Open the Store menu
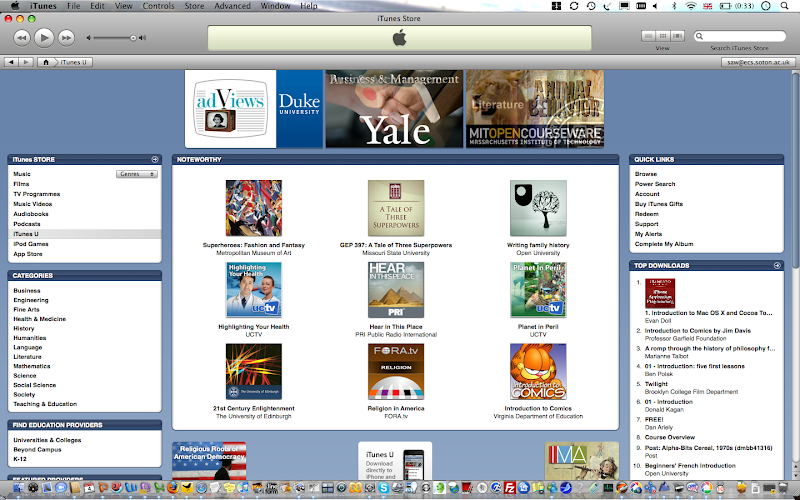This screenshot has height=500, width=800. click(x=194, y=6)
